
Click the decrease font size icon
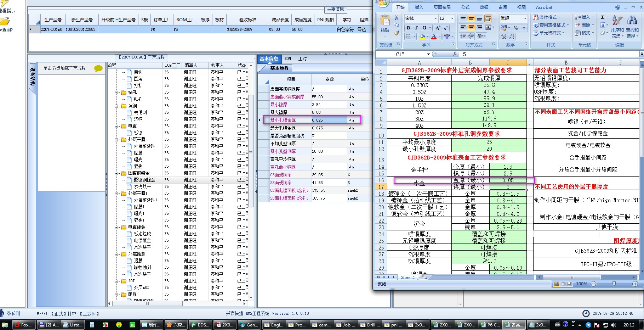click(x=445, y=28)
